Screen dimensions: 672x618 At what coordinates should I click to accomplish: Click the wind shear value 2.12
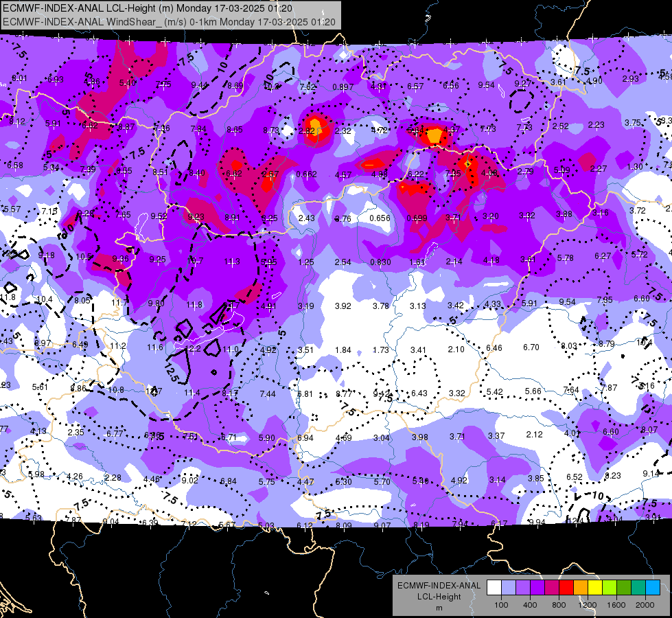(x=535, y=435)
